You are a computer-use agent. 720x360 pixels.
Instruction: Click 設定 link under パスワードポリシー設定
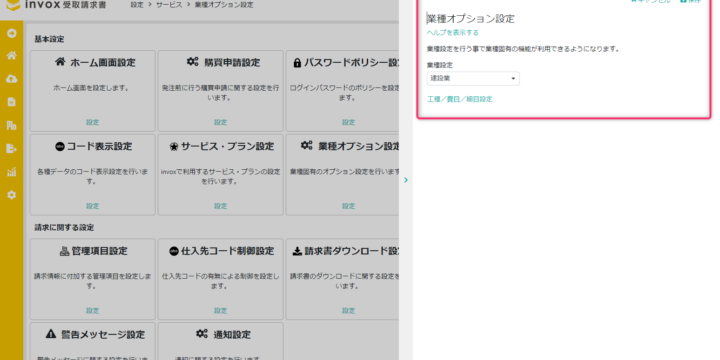(349, 122)
